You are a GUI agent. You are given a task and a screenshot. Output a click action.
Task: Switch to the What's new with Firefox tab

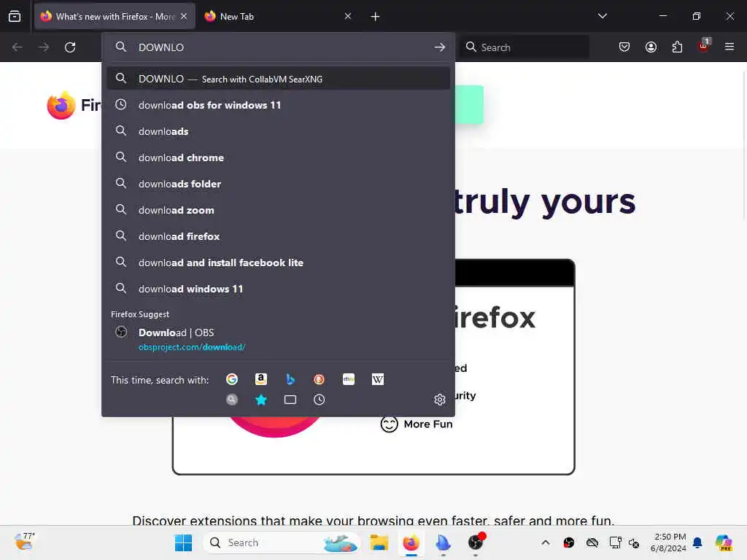click(115, 16)
